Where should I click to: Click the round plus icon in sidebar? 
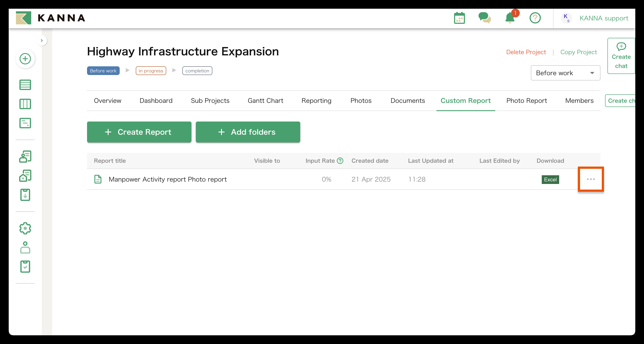[25, 59]
